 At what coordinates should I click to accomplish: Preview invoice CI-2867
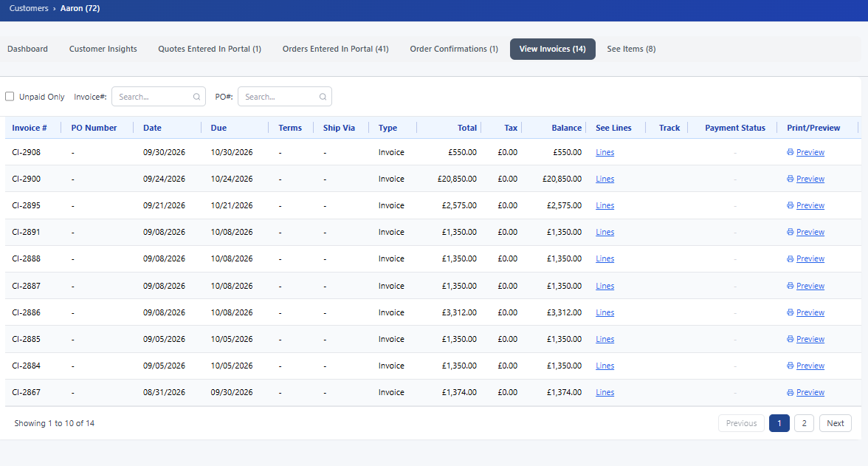(x=810, y=392)
